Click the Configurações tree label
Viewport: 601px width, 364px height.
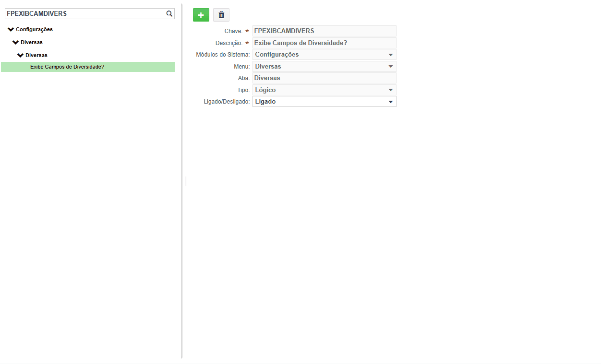(x=34, y=29)
